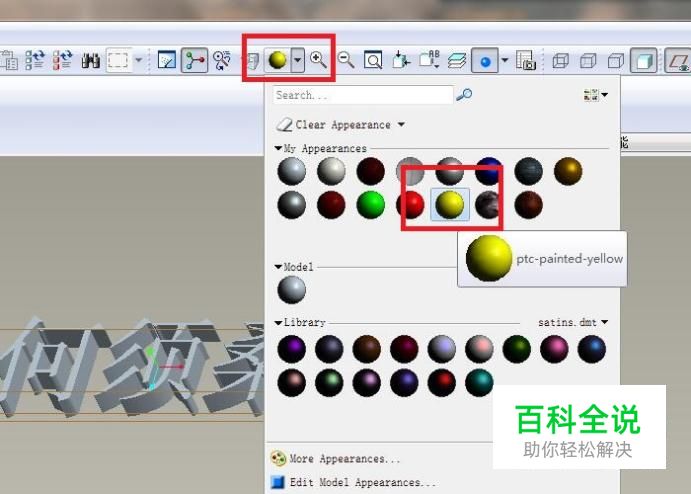
Task: Collapse the Library section
Action: [x=278, y=323]
